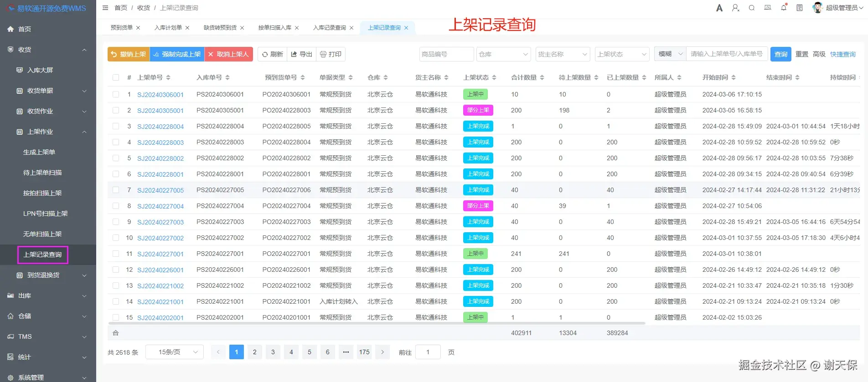Click the 查询 search button

(x=781, y=54)
